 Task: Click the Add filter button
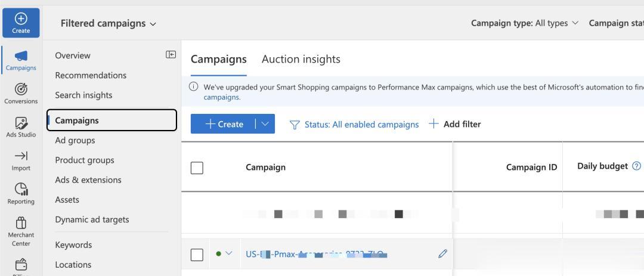point(455,124)
